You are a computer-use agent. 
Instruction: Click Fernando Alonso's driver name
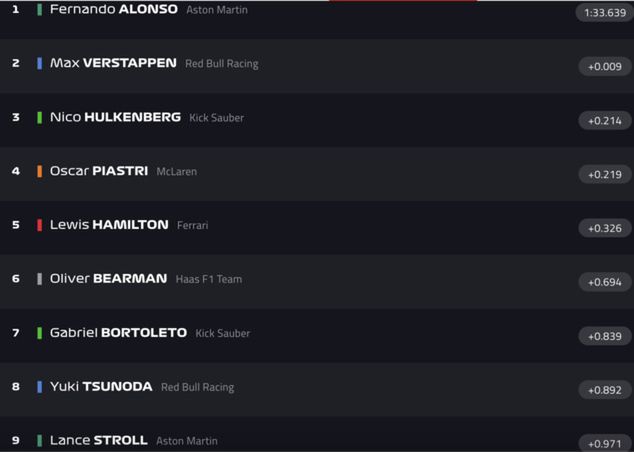[113, 9]
